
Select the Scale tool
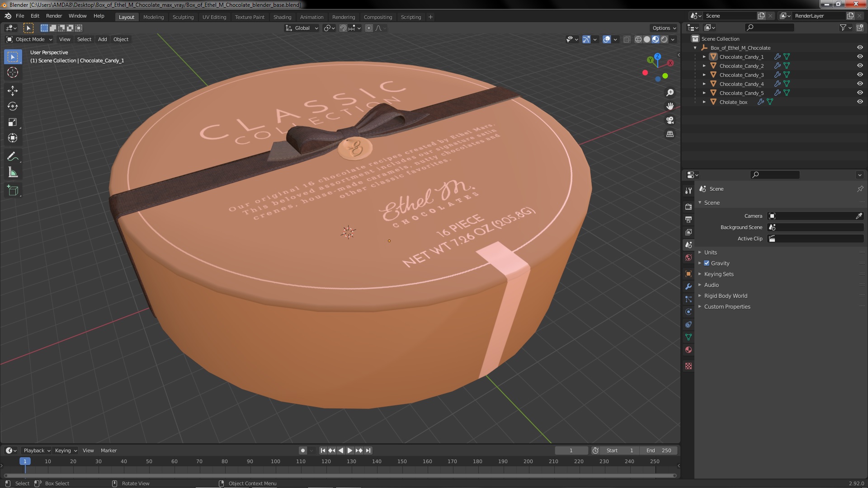tap(13, 122)
